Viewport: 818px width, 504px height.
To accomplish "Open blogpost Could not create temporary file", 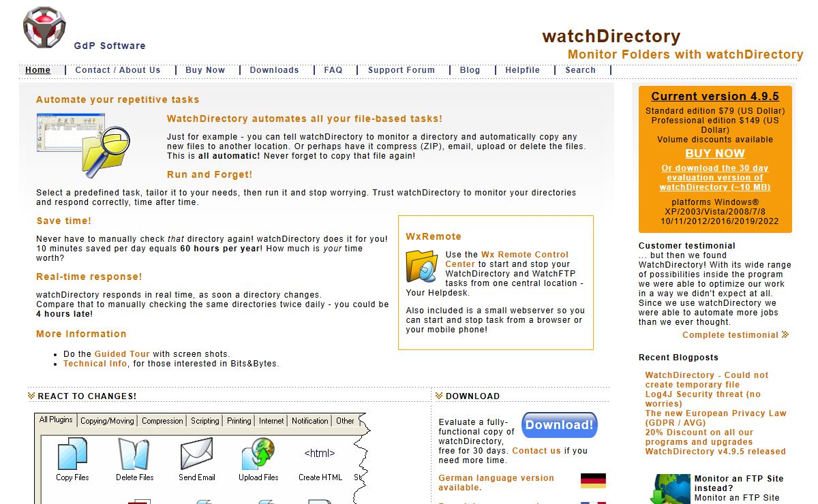I will 707,379.
